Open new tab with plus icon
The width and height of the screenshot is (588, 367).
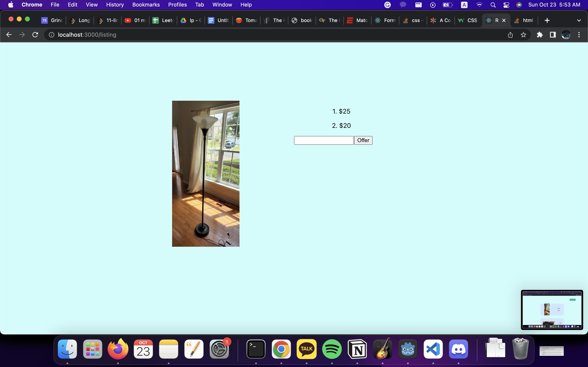(x=547, y=20)
